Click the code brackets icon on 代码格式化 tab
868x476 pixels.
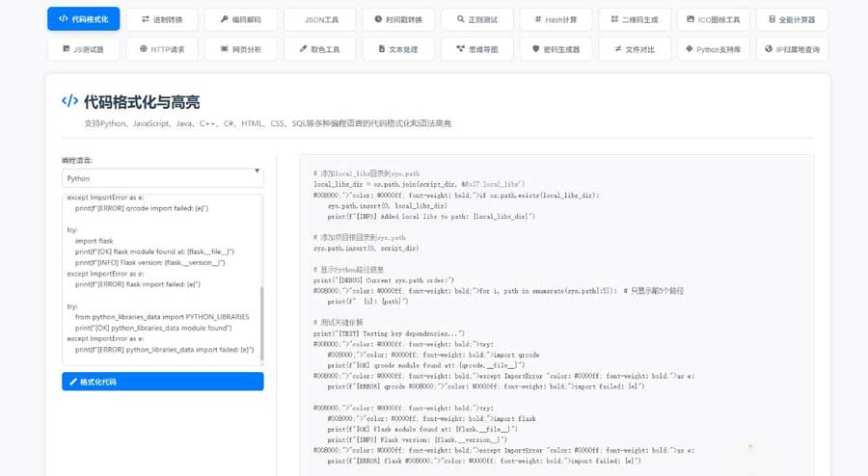coord(63,19)
